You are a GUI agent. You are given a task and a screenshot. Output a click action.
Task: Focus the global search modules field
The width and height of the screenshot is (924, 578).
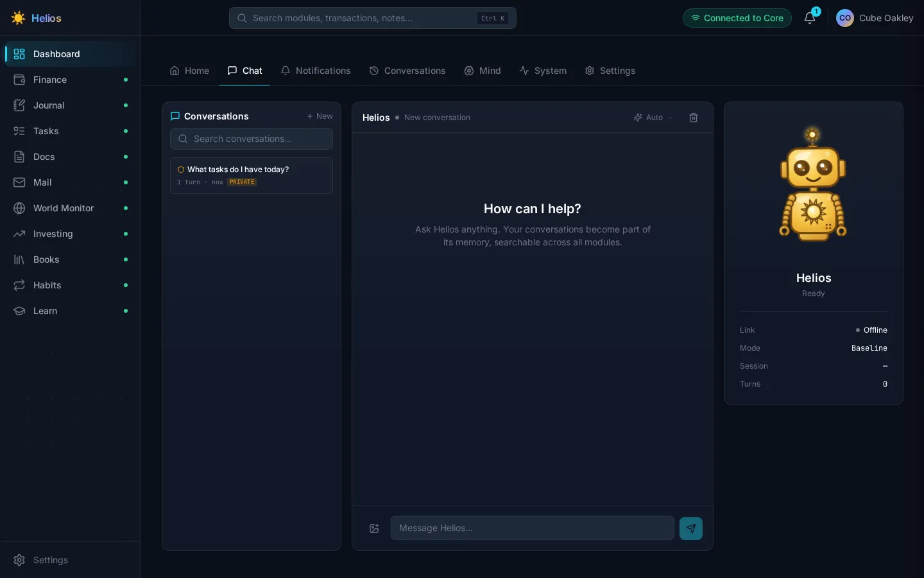[373, 18]
